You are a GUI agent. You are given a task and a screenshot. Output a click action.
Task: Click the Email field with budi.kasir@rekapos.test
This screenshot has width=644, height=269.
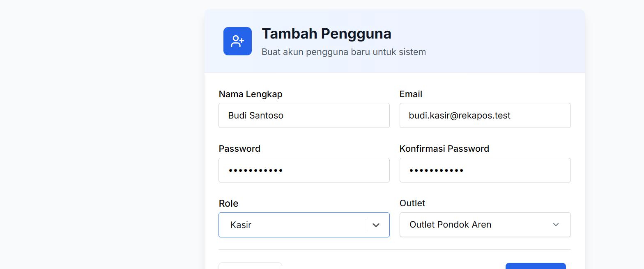coord(485,115)
